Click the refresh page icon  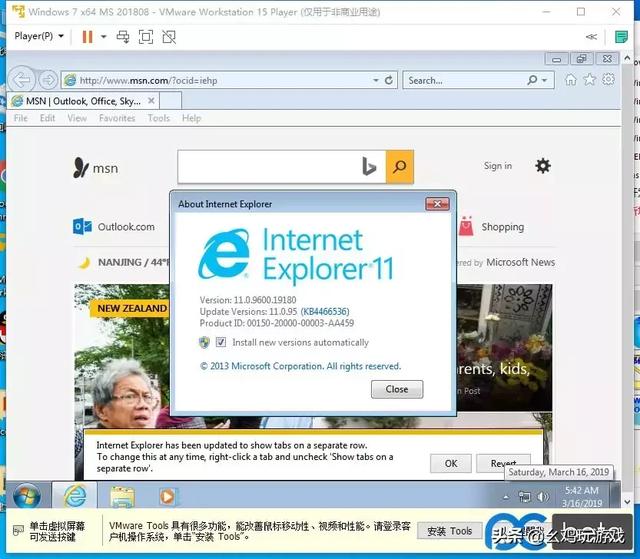pyautogui.click(x=389, y=80)
